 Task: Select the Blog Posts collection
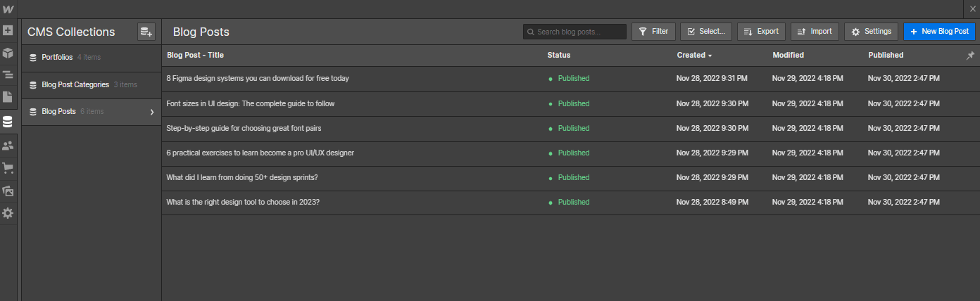point(92,112)
